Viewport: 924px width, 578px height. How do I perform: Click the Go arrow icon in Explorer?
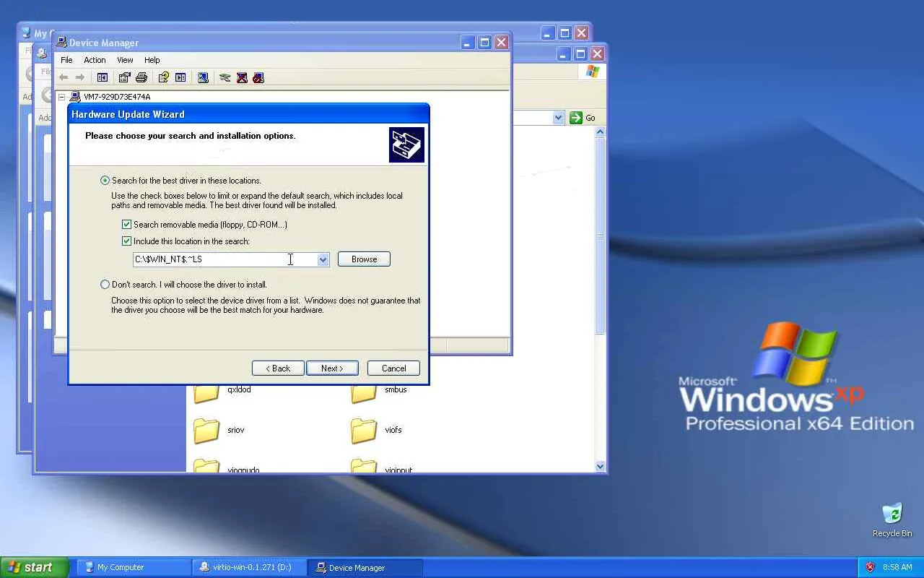pyautogui.click(x=575, y=118)
